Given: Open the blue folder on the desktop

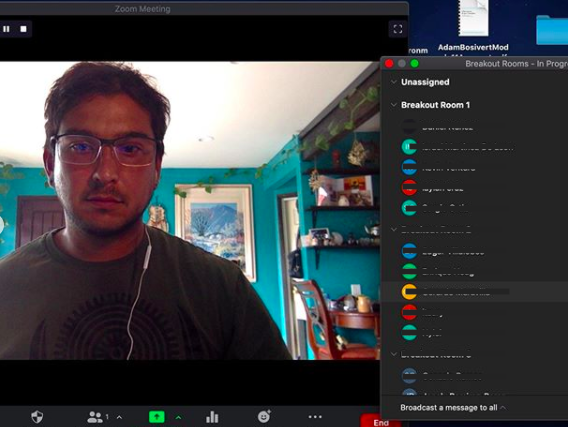Looking at the screenshot, I should tap(552, 30).
